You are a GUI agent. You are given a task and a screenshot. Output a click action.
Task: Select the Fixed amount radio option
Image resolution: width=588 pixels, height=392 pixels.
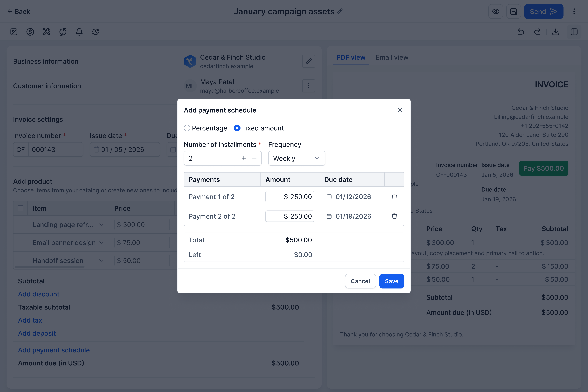(237, 128)
